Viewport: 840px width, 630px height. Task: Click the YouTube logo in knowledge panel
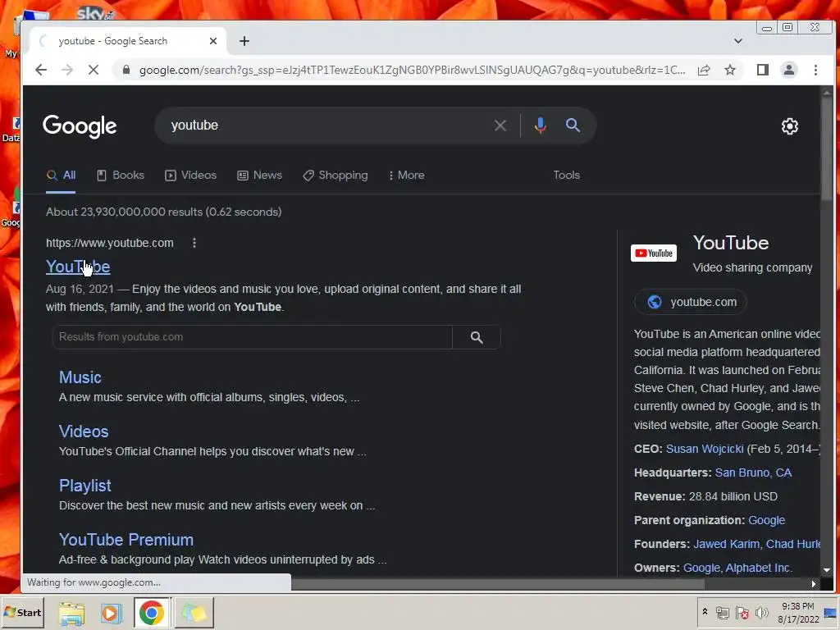pyautogui.click(x=654, y=253)
